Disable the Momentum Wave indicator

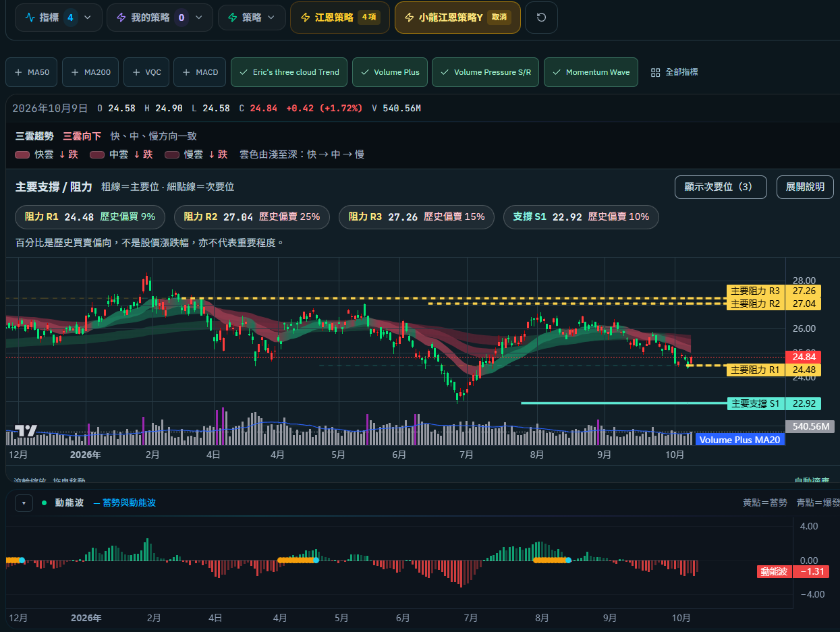(591, 72)
